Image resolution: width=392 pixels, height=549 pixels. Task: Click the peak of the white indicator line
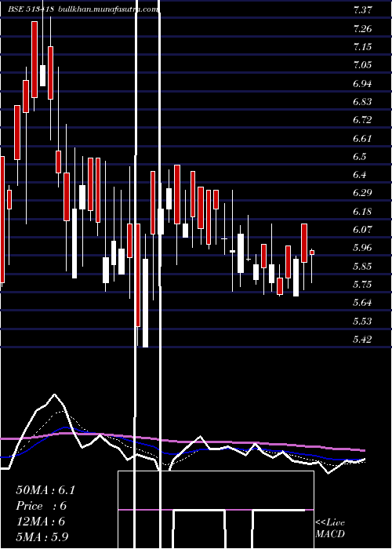point(54,395)
